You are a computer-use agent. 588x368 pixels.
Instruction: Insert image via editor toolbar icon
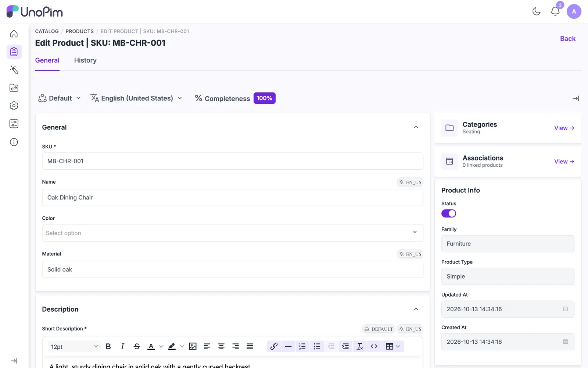pos(193,346)
